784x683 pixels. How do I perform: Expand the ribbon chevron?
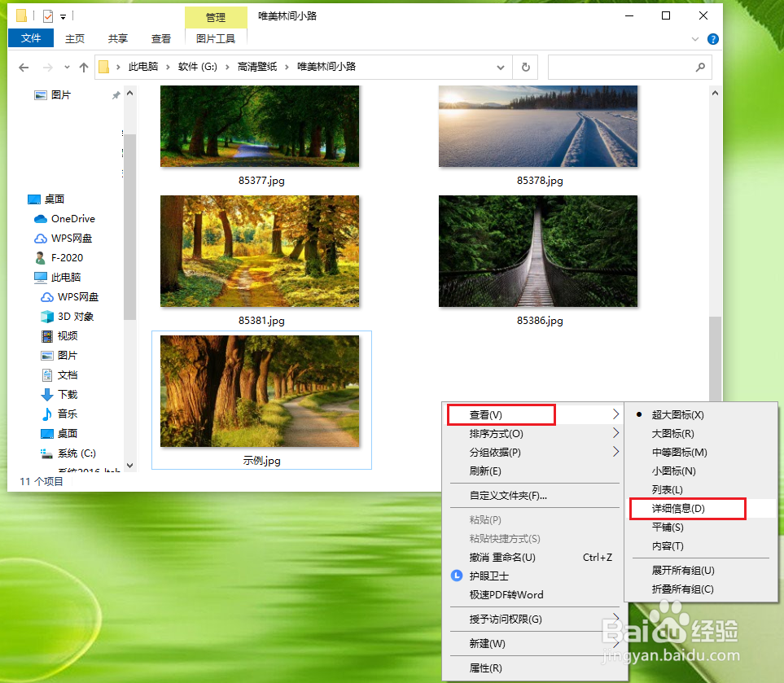[x=695, y=39]
